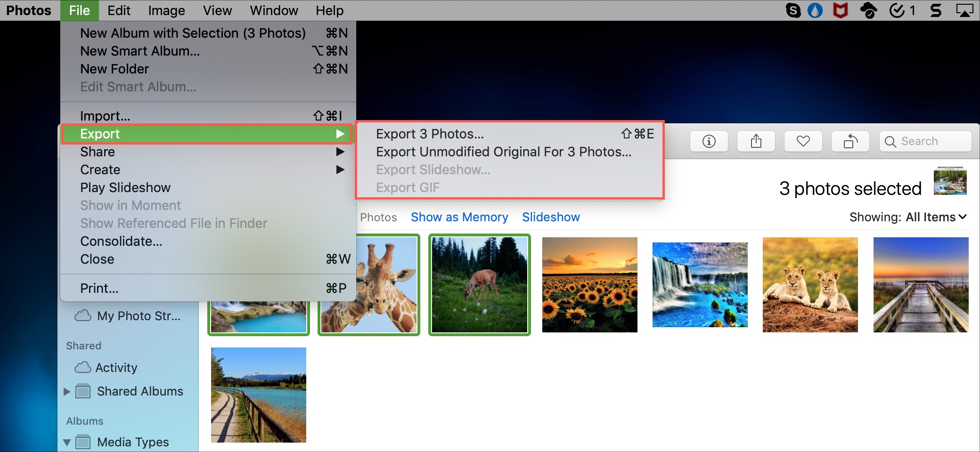The image size is (980, 452).
Task: Open Skype menu bar icon
Action: (793, 10)
